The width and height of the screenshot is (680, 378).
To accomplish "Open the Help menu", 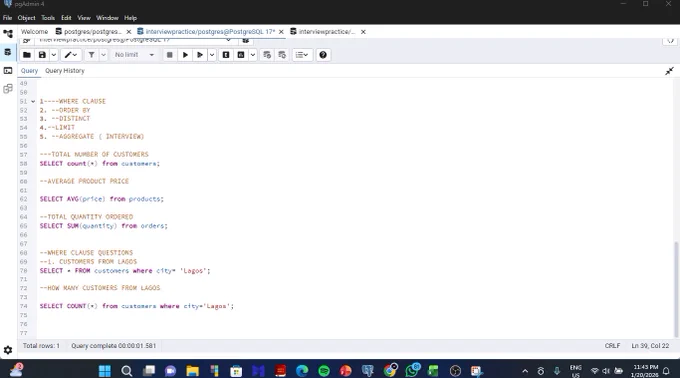I will [130, 18].
